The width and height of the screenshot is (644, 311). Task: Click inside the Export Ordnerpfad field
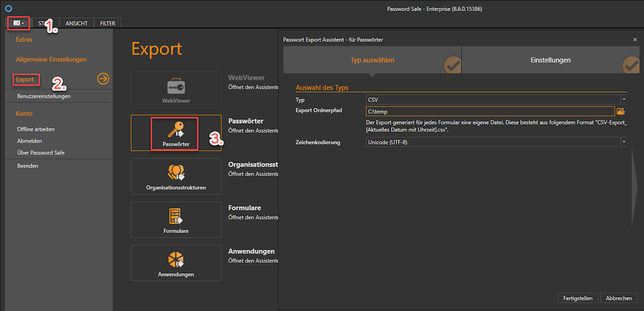click(x=460, y=111)
